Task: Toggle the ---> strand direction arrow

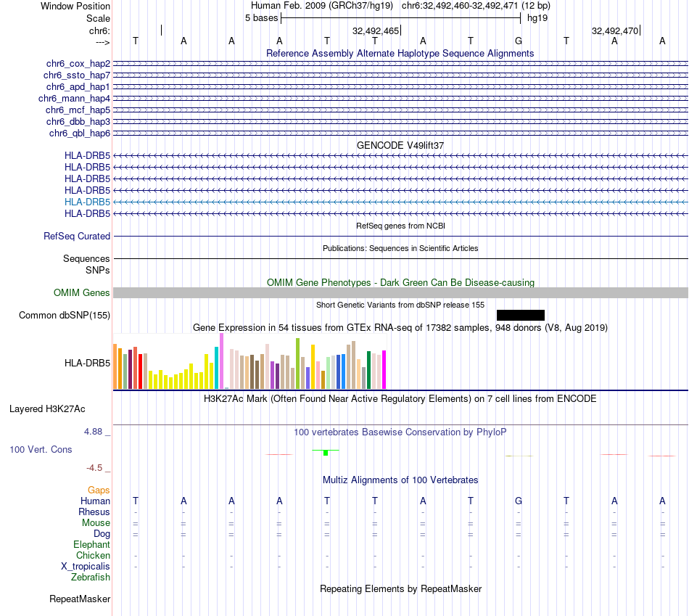Action: tap(103, 42)
